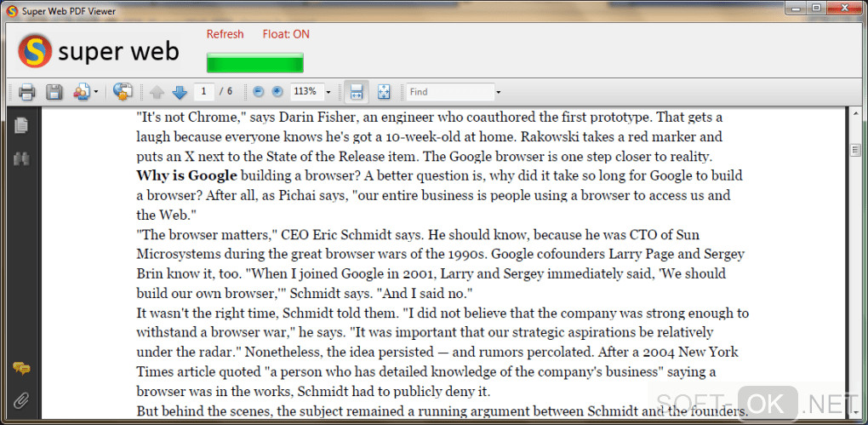Screen dimensions: 868x425
Task: Open the comments sidebar panel
Action: (21, 368)
